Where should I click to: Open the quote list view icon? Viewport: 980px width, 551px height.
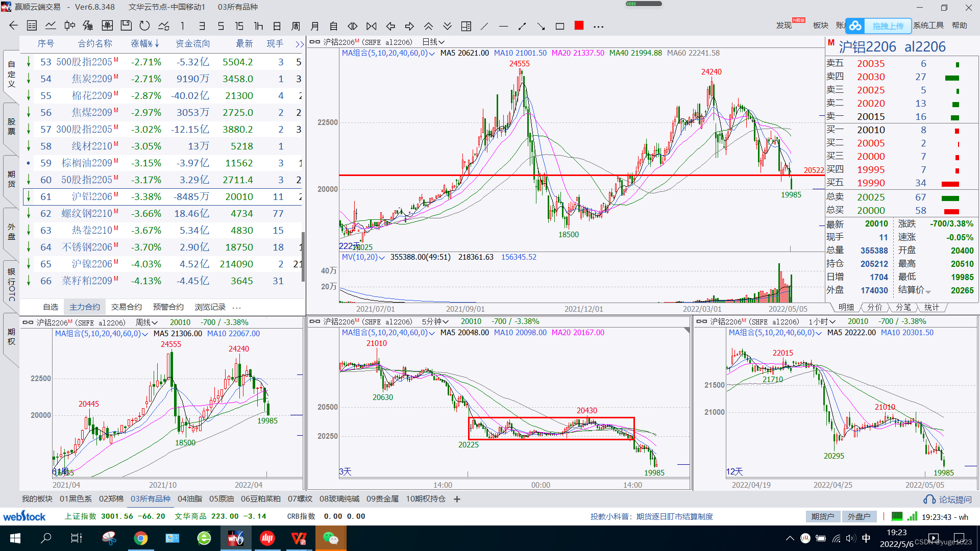32,26
